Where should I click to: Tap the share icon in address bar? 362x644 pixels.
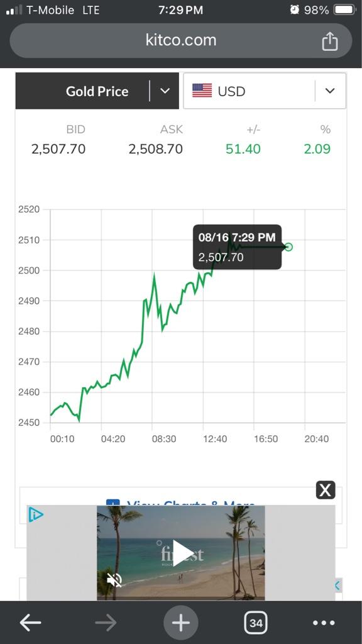pos(329,42)
